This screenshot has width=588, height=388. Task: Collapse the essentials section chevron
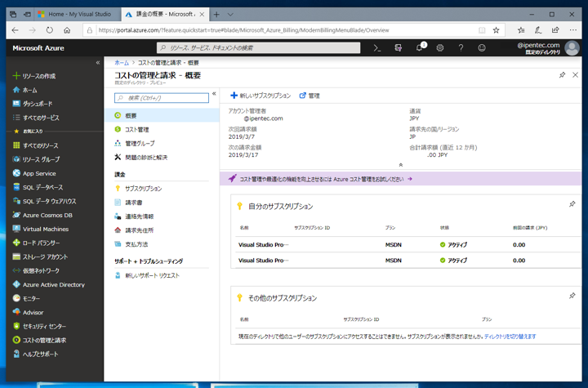click(x=400, y=165)
